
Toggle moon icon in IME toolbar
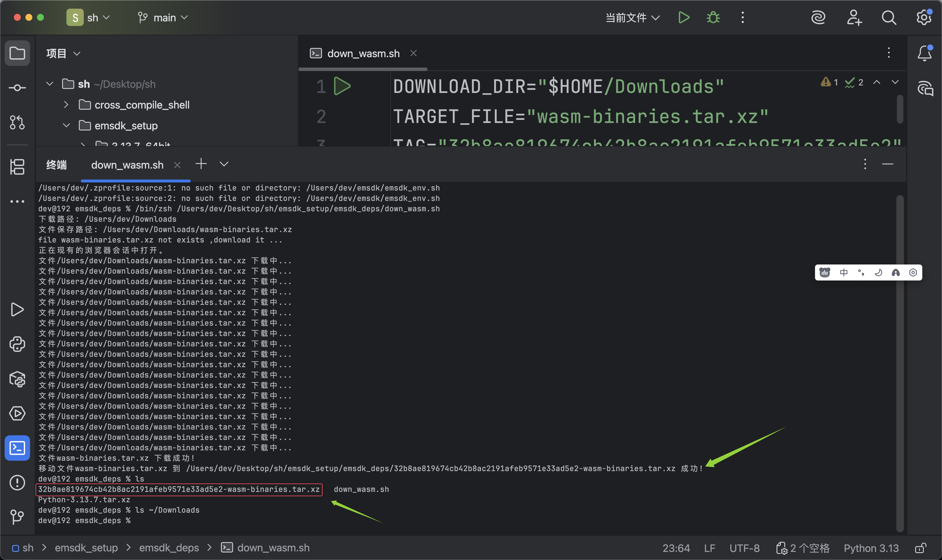[x=878, y=272]
